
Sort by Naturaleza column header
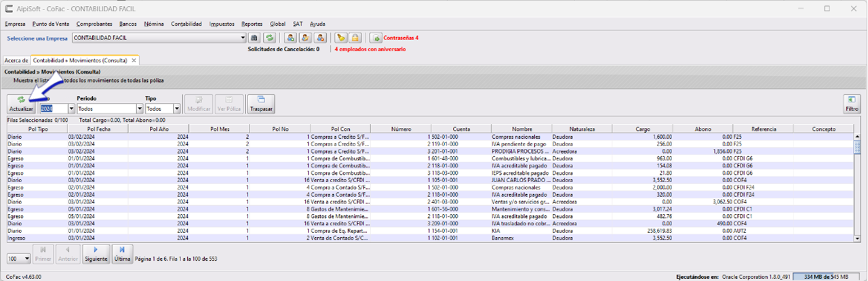point(582,128)
